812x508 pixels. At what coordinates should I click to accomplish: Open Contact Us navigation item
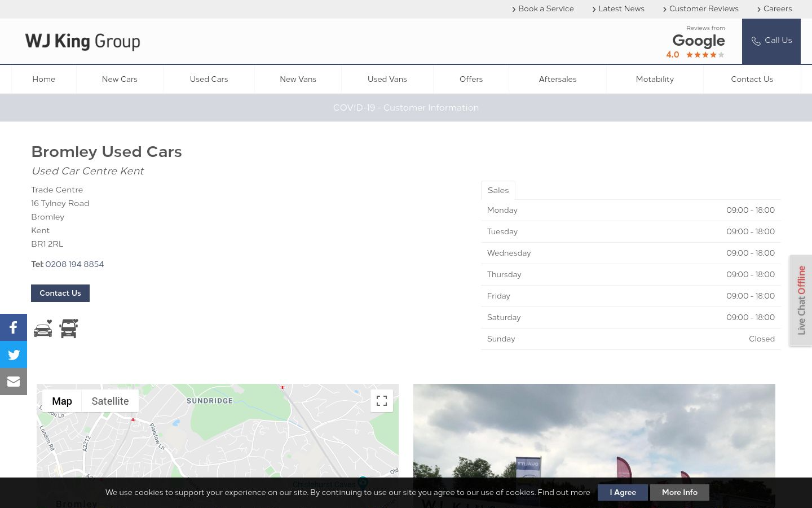click(x=752, y=79)
